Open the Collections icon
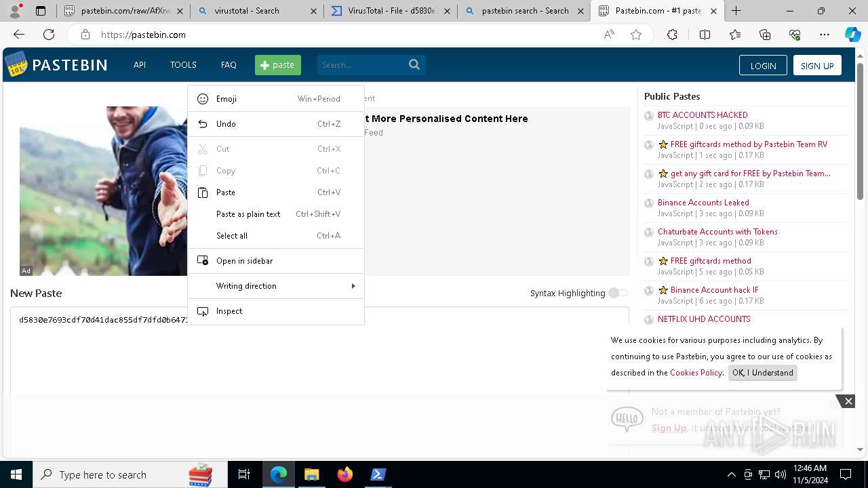868x488 pixels. pyautogui.click(x=765, y=35)
